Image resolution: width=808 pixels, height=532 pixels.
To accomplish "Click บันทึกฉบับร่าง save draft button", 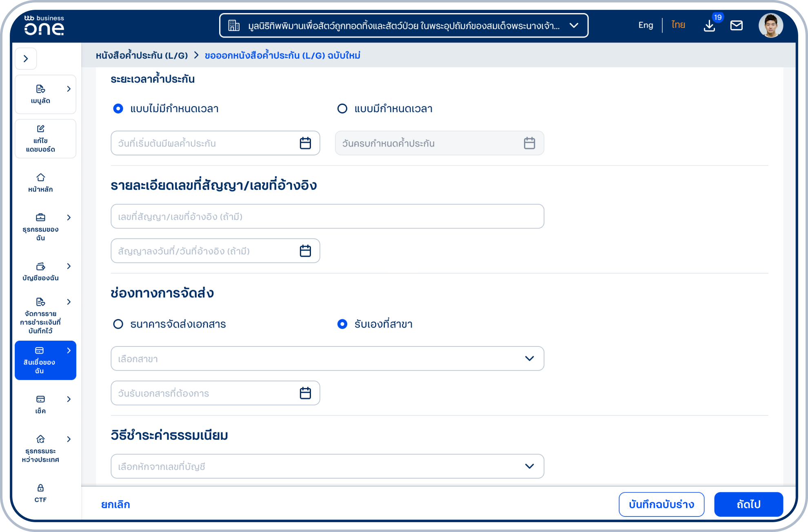I will click(x=661, y=505).
